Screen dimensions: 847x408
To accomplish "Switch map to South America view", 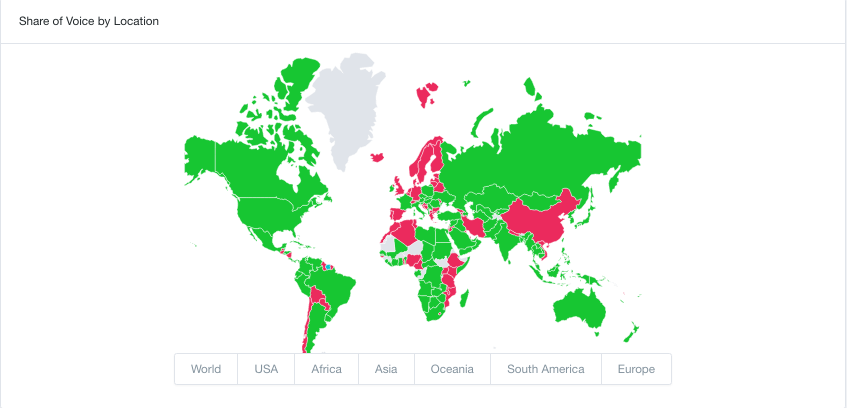I will [546, 369].
